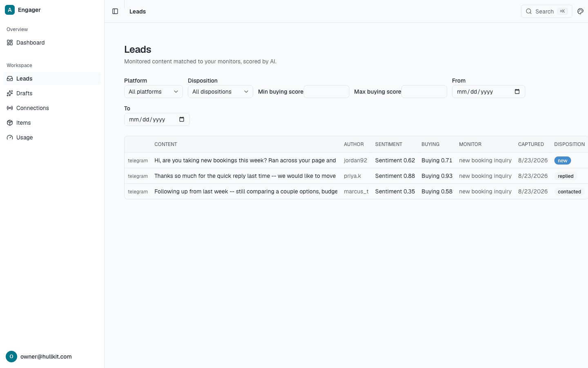Click the Engager logo icon
The width and height of the screenshot is (588, 368).
click(x=10, y=10)
